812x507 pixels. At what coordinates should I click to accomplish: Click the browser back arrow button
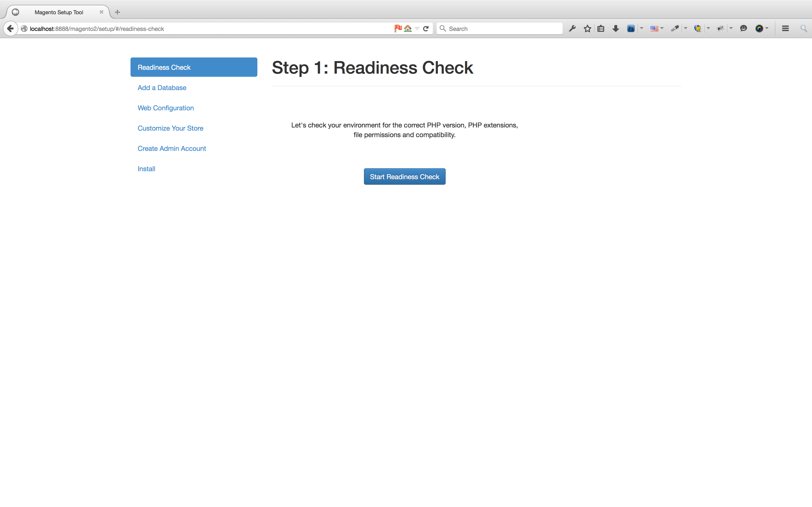pyautogui.click(x=10, y=28)
